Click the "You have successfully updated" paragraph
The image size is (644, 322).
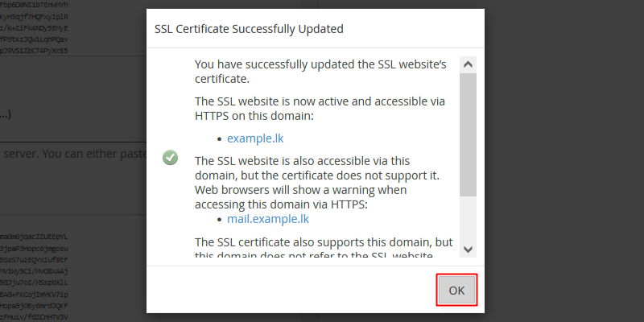coord(320,72)
